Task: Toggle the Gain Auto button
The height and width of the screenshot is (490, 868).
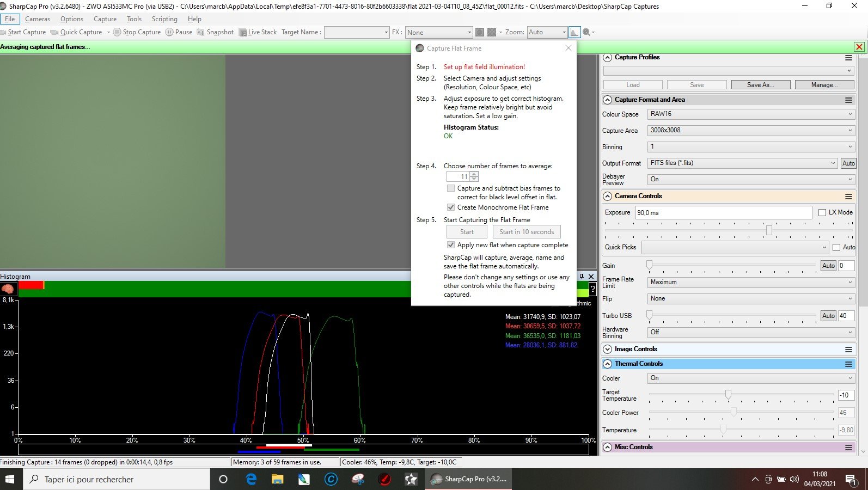Action: tap(828, 266)
